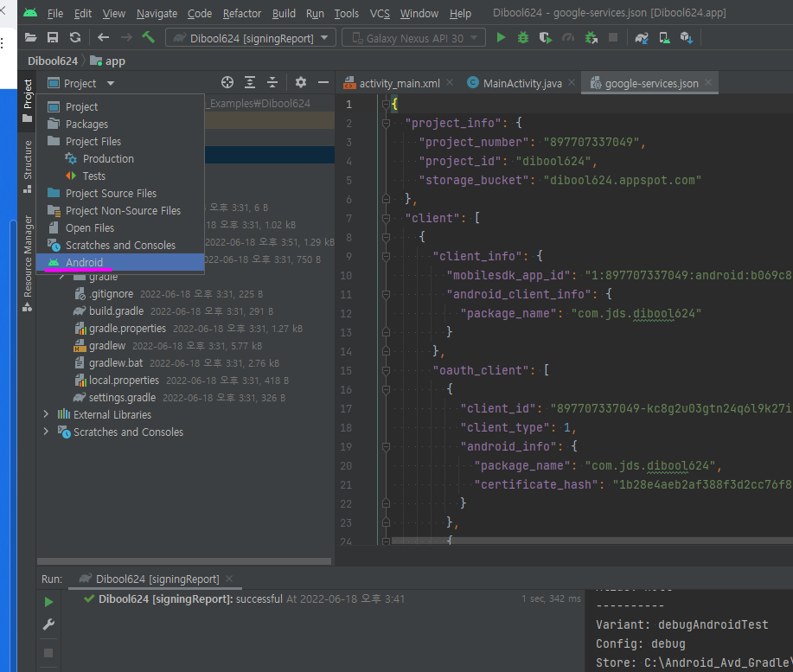
Task: Click the Stop square button in toolbar
Action: [x=613, y=37]
